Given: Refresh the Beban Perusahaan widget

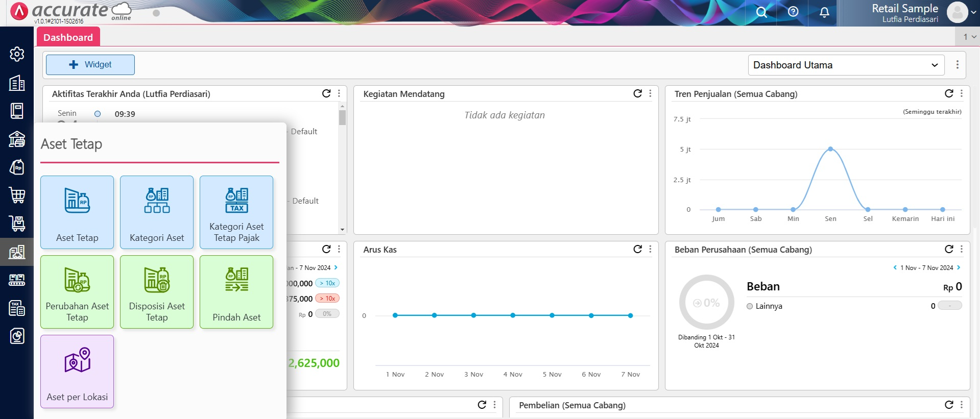Looking at the screenshot, I should 949,249.
